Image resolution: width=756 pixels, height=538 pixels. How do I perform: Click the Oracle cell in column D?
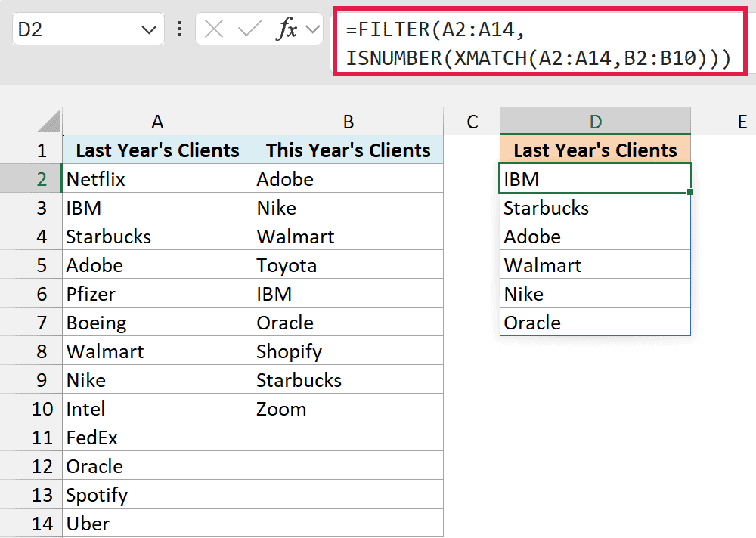pos(596,322)
